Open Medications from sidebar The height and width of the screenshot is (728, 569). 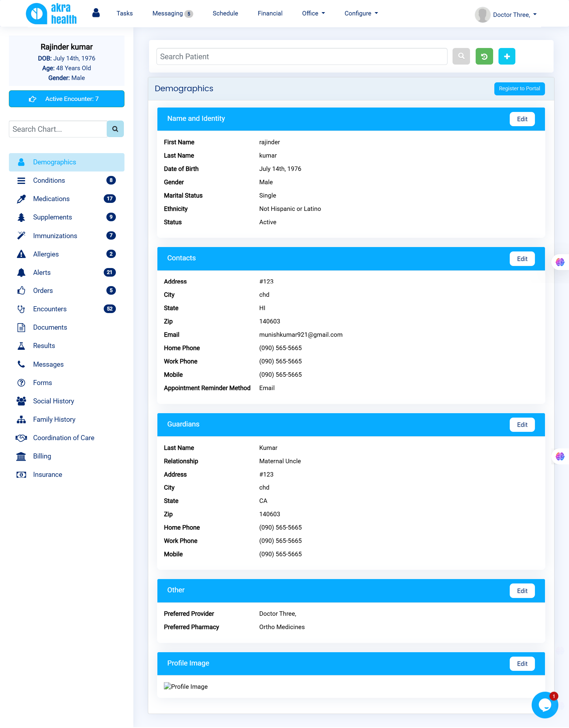click(51, 199)
